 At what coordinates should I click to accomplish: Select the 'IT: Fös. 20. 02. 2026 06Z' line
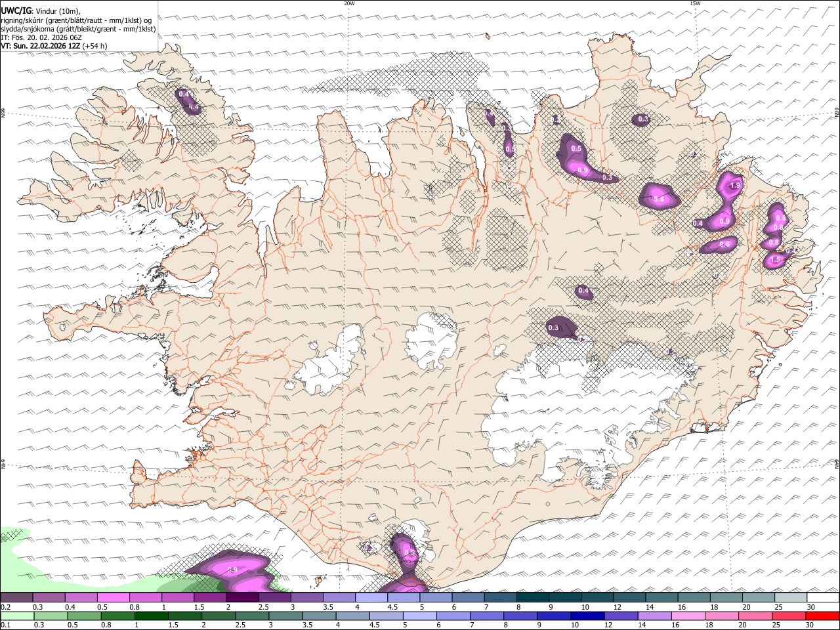tap(41, 37)
